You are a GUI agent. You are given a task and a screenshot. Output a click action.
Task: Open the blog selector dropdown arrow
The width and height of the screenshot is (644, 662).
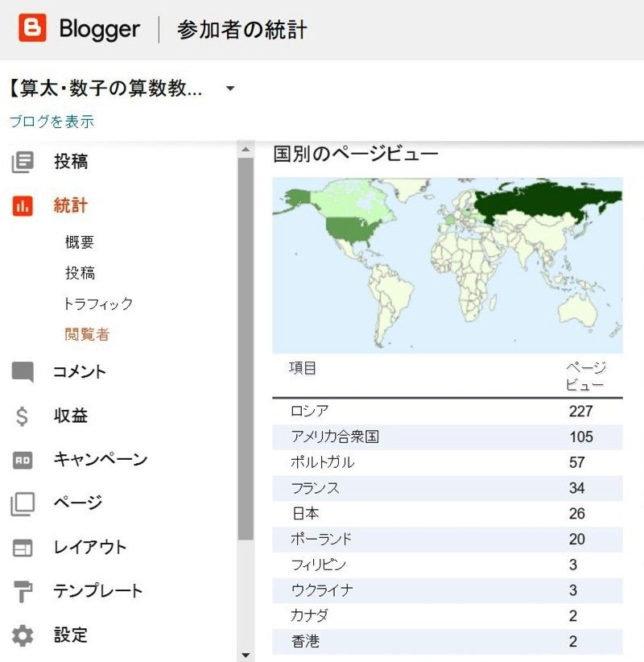(x=230, y=89)
